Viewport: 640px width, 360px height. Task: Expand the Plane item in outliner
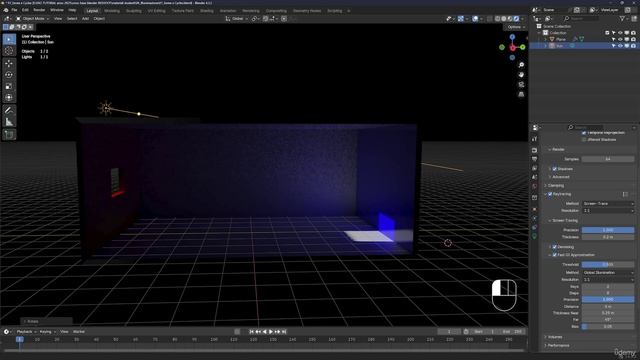tap(545, 40)
